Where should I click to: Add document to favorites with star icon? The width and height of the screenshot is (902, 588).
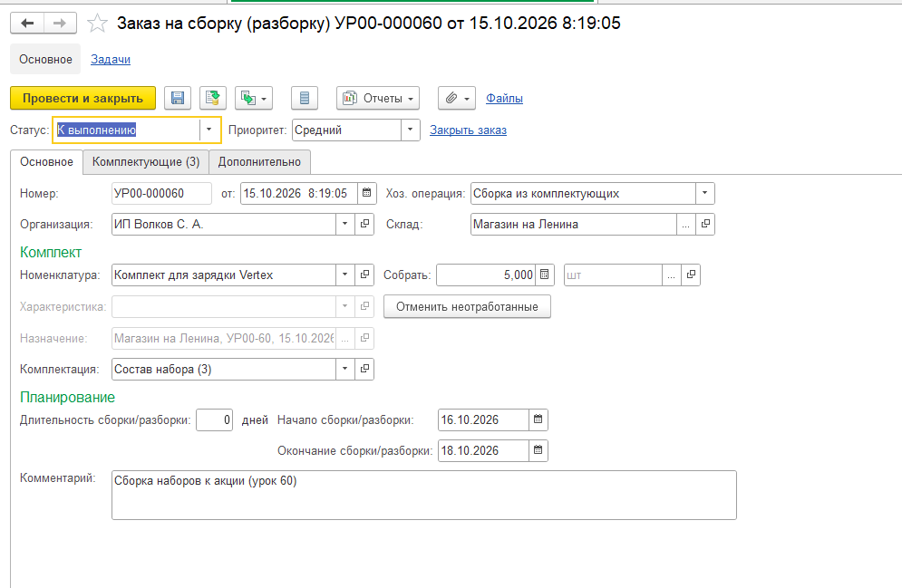click(97, 24)
